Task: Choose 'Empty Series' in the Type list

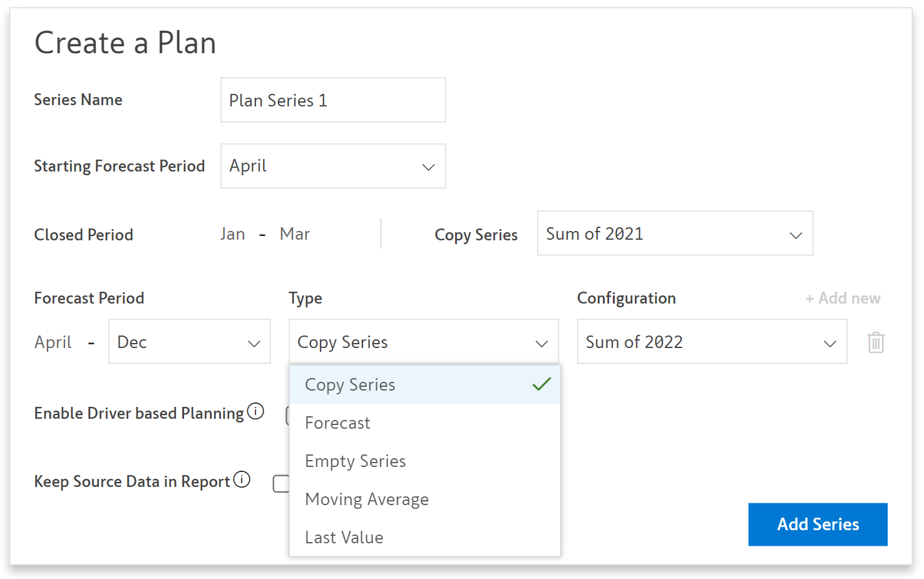Action: pyautogui.click(x=355, y=461)
